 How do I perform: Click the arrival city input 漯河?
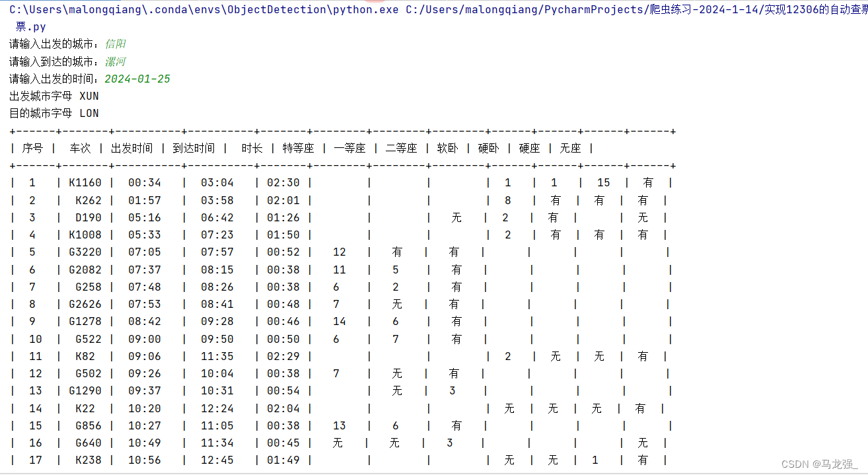click(x=115, y=61)
